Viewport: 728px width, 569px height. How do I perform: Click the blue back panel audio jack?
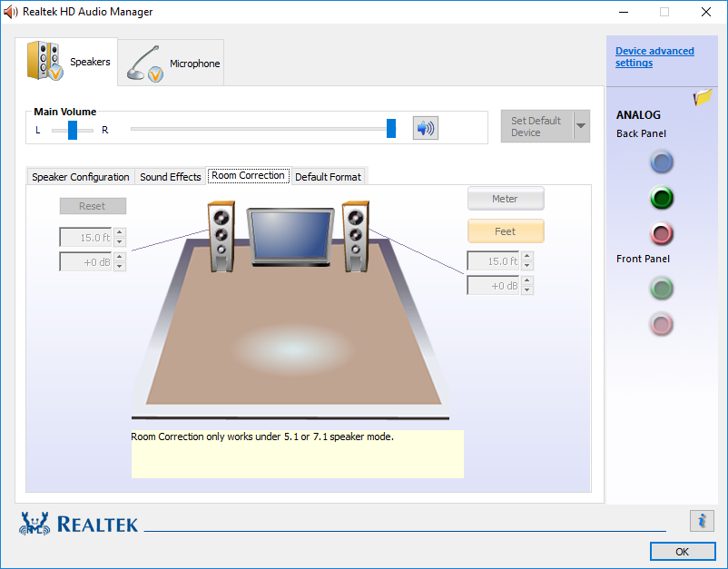pos(662,162)
